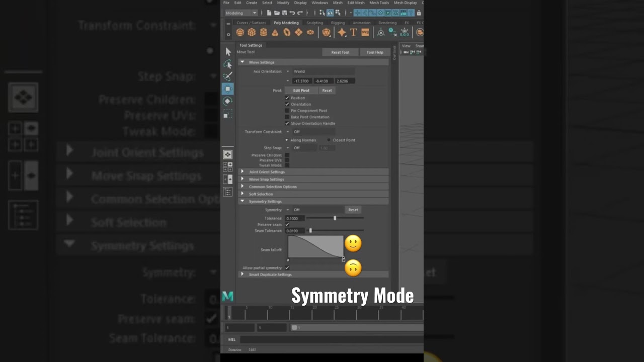The height and width of the screenshot is (362, 644).
Task: Click the single pane layout icon
Action: click(227, 154)
